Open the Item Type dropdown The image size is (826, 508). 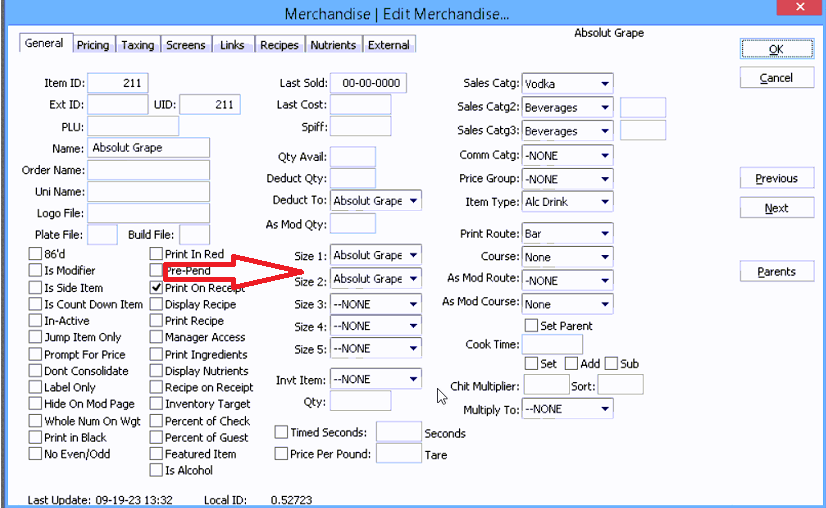[567, 202]
